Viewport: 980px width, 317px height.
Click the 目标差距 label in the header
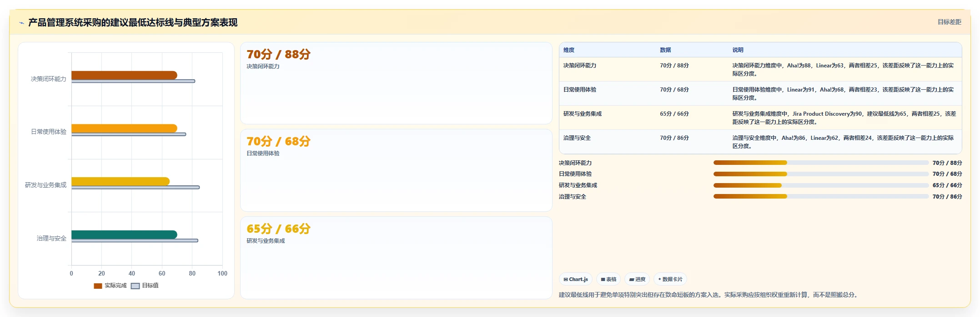tap(949, 22)
